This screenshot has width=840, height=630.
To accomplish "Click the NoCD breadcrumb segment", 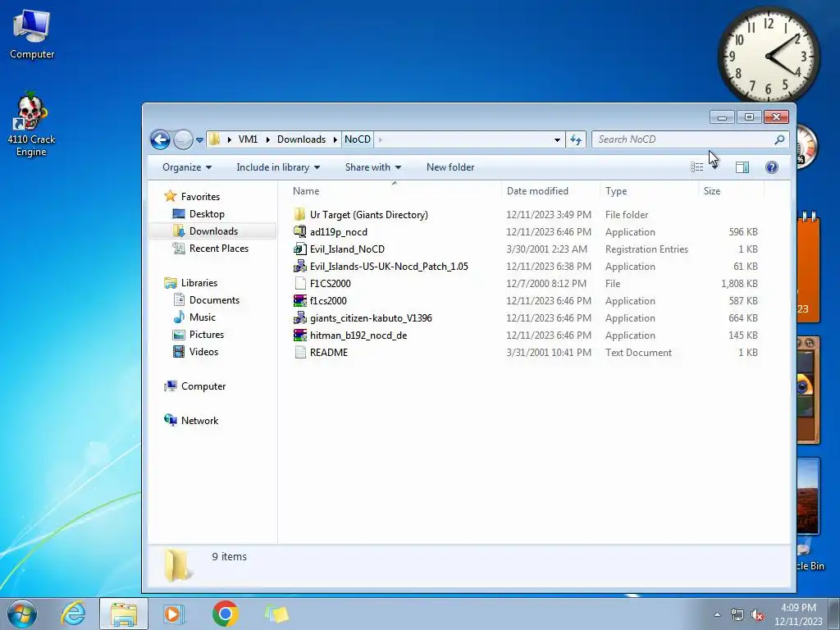I will (x=358, y=139).
